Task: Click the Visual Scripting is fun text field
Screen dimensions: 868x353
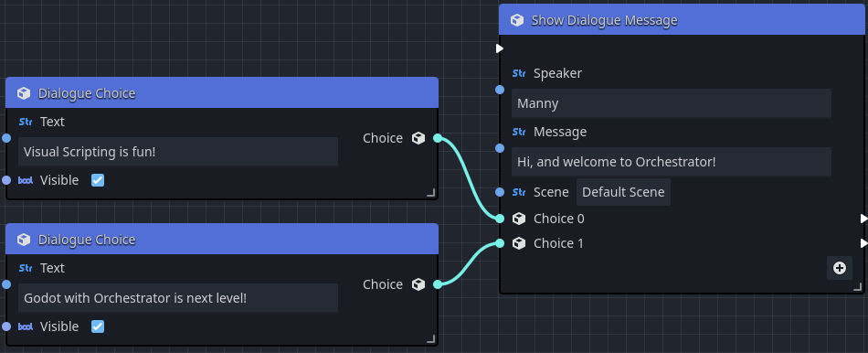Action: [177, 152]
